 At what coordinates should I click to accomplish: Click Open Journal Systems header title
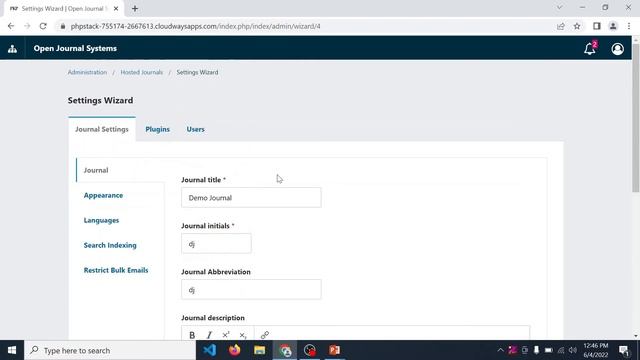point(75,48)
